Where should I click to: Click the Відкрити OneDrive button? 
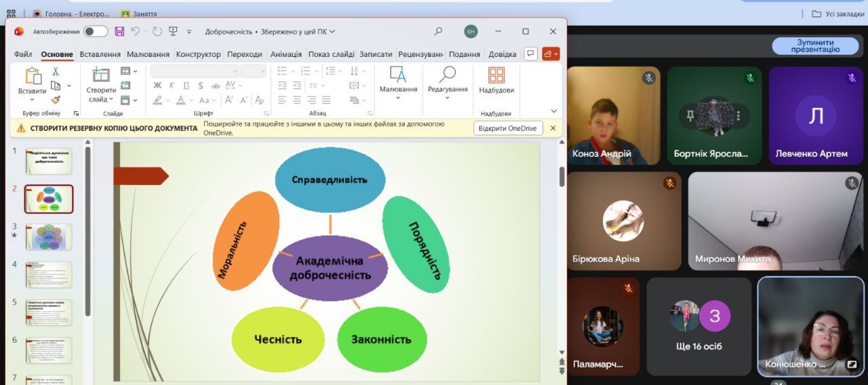click(x=508, y=128)
